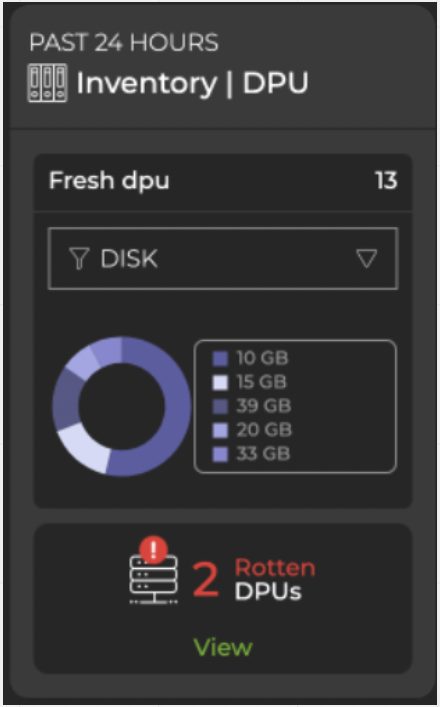This screenshot has height=707, width=440.
Task: Click the lightest donut chart segment
Action: coord(85,446)
